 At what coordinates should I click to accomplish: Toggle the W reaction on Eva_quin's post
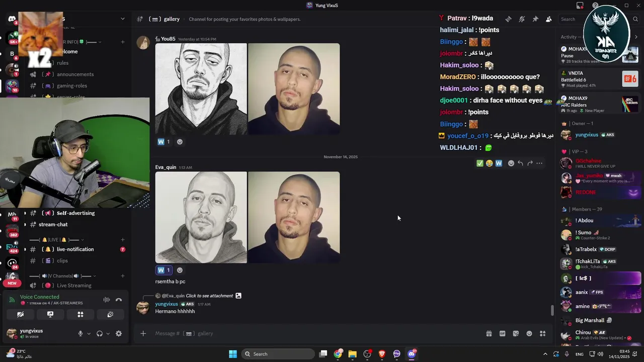(164, 270)
